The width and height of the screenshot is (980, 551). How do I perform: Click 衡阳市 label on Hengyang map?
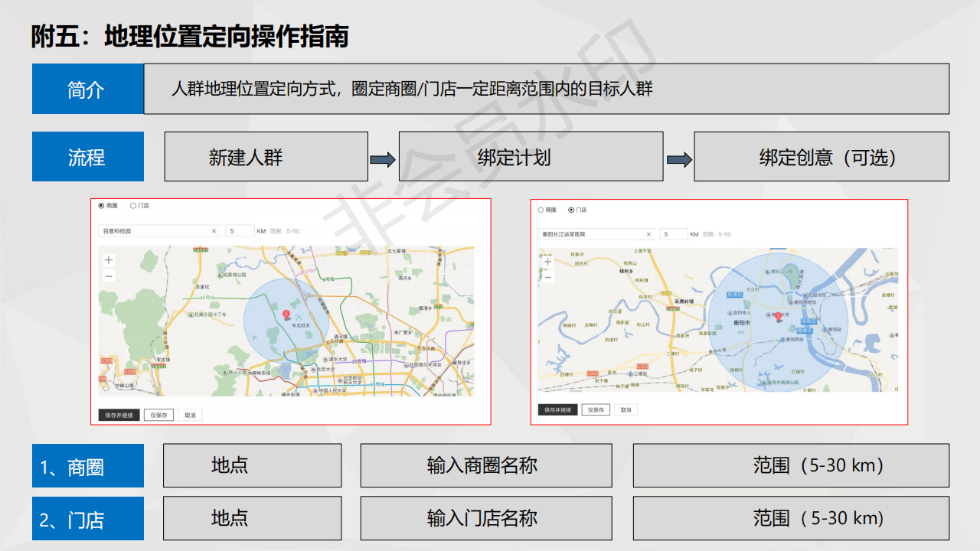[741, 323]
